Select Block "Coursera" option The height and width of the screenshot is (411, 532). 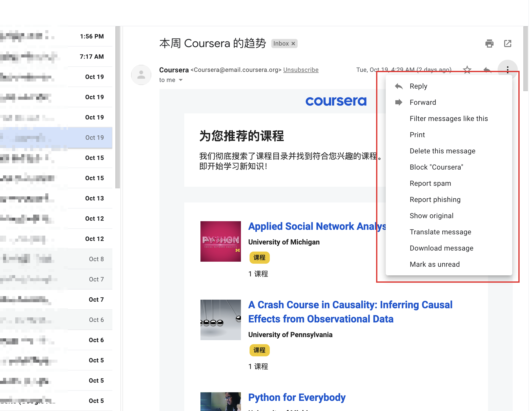pos(436,167)
